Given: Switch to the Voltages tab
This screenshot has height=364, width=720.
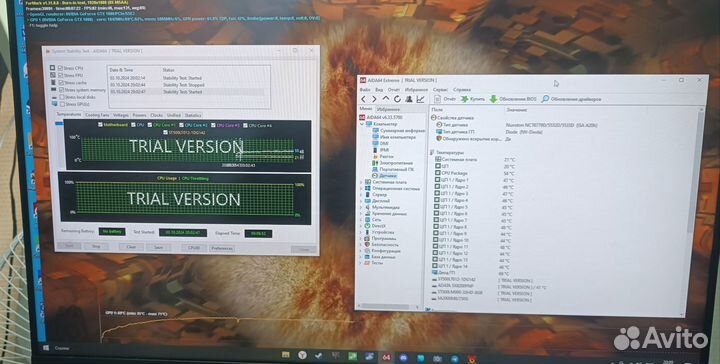Looking at the screenshot, I should (121, 115).
